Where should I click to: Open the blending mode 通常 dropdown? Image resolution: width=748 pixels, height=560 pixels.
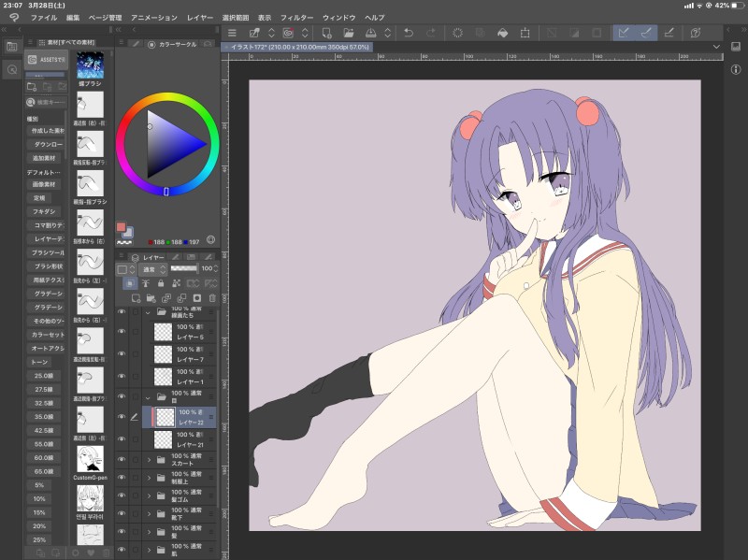click(152, 269)
